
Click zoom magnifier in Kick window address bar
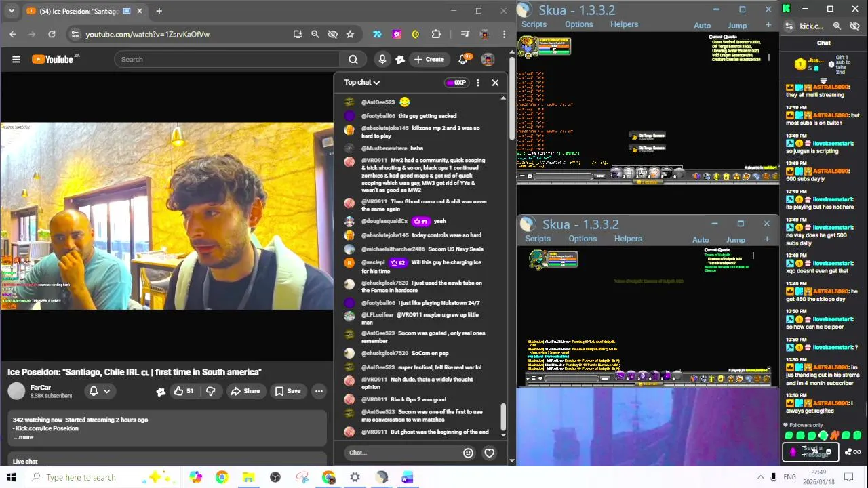837,26
